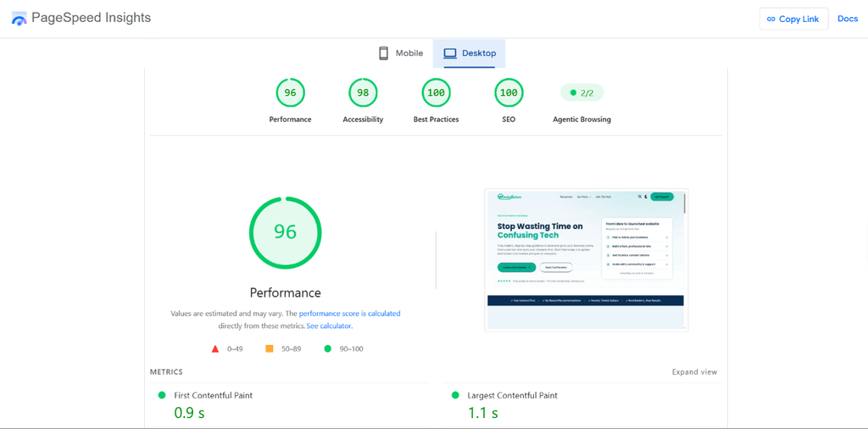Click the 1.1 s metric value
868x429 pixels.
(x=482, y=412)
